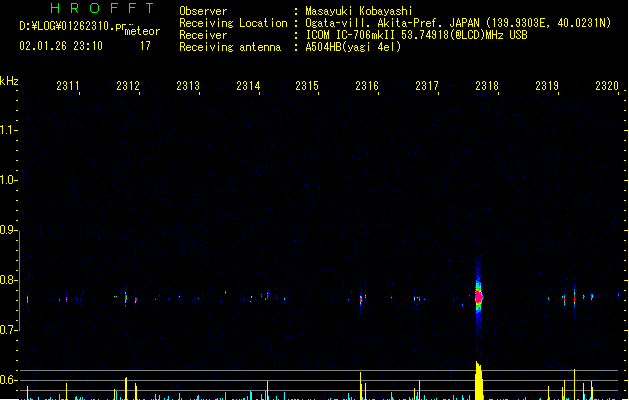Click the 2312 time marker
This screenshot has width=629, height=400.
click(128, 86)
